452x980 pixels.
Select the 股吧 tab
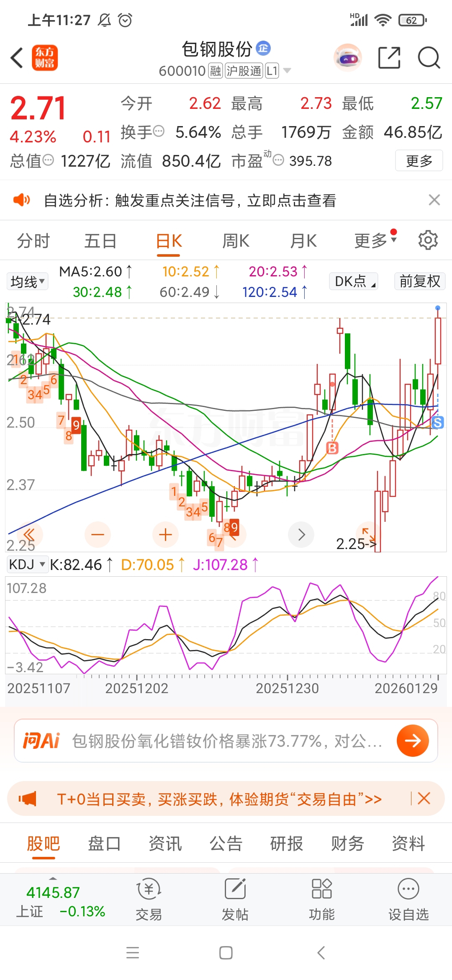[x=44, y=843]
